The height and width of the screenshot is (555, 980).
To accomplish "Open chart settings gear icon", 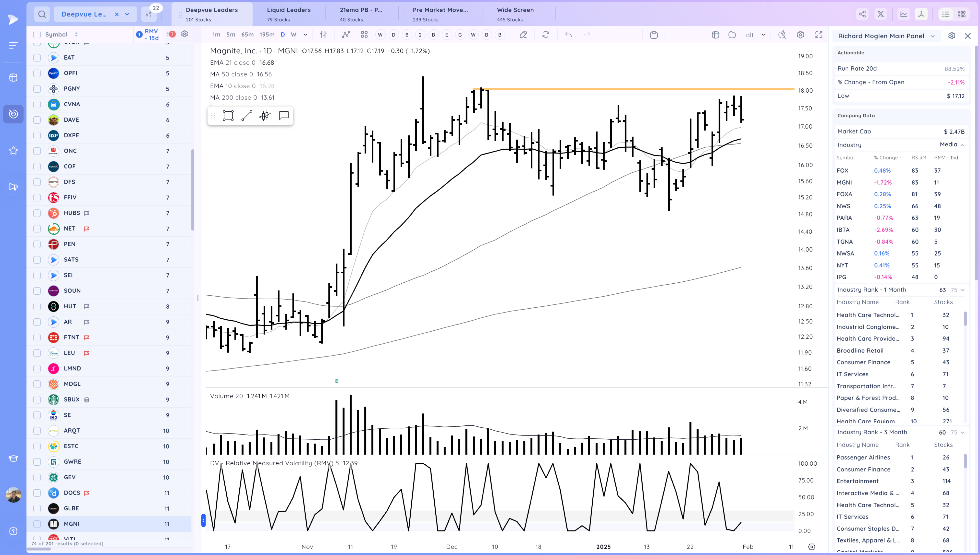I will pyautogui.click(x=800, y=35).
